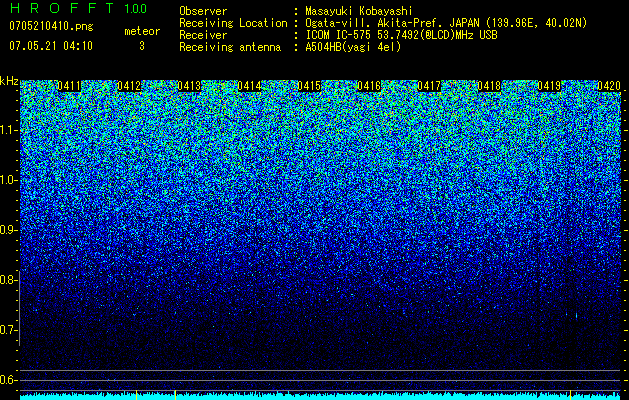The width and height of the screenshot is (629, 400).
Task: Click the 0419 time marker
Action: (549, 86)
